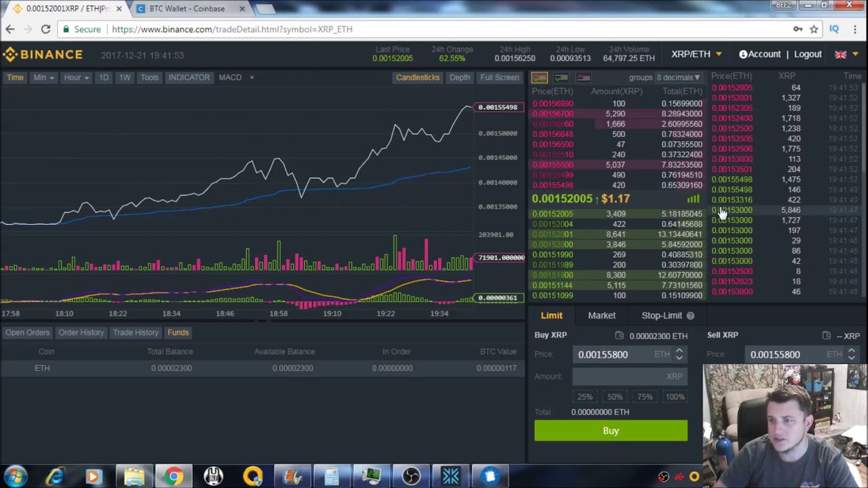Switch to the Funds tab

coord(178,332)
